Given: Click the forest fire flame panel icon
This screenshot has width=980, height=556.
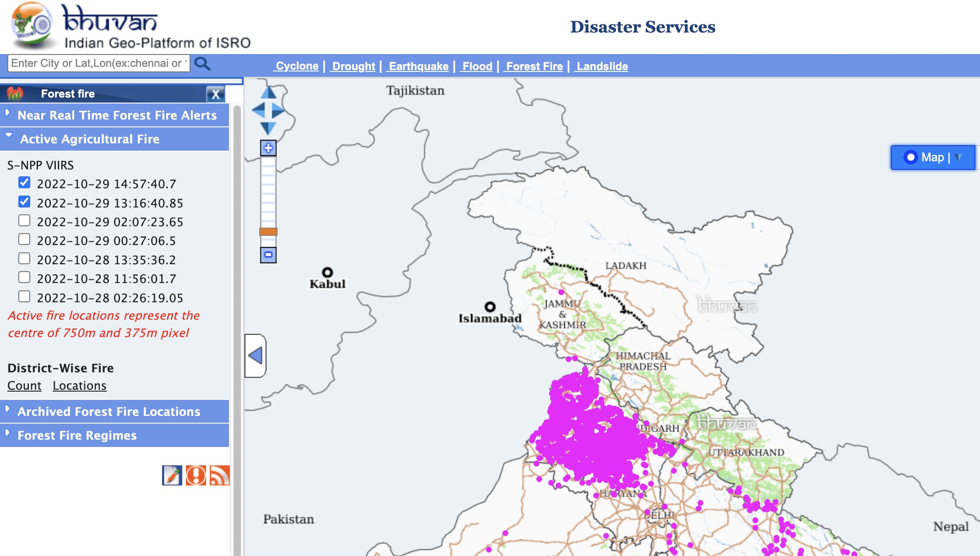Looking at the screenshot, I should tap(15, 94).
